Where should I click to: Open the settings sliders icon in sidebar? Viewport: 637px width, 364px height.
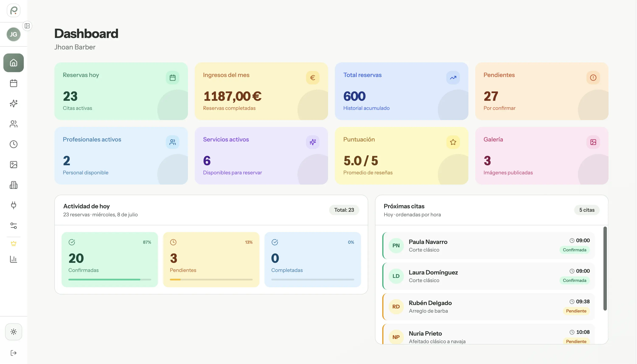(14, 226)
